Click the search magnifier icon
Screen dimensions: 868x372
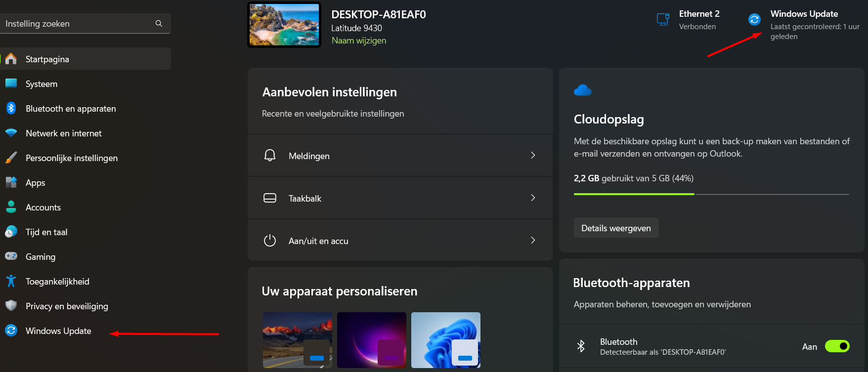click(x=159, y=23)
